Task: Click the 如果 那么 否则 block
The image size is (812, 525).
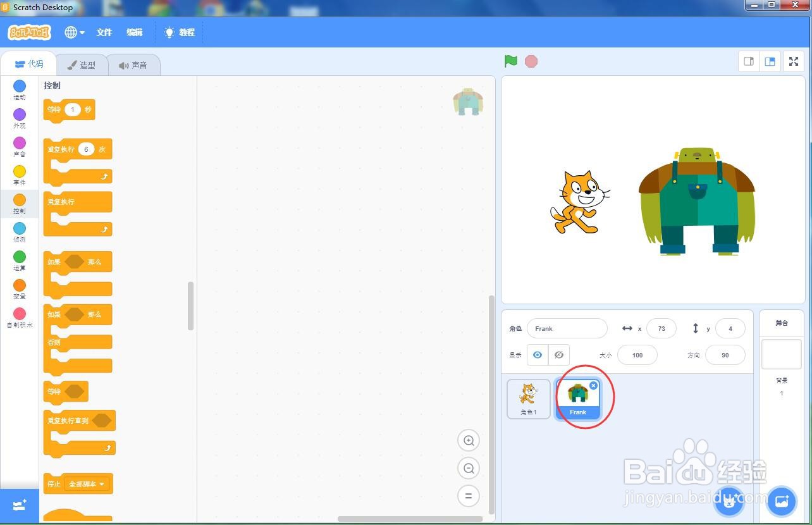Action: (77, 340)
